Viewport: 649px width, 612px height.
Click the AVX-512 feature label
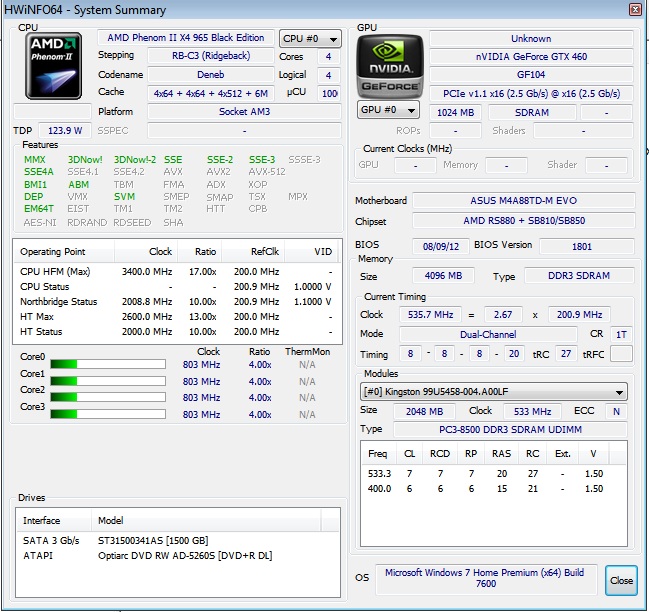(x=267, y=172)
